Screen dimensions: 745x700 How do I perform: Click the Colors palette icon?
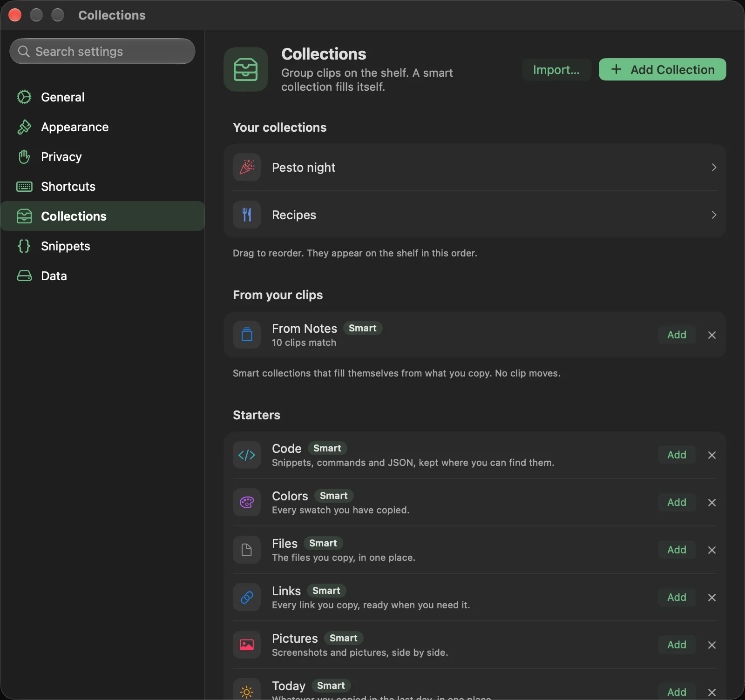[247, 502]
